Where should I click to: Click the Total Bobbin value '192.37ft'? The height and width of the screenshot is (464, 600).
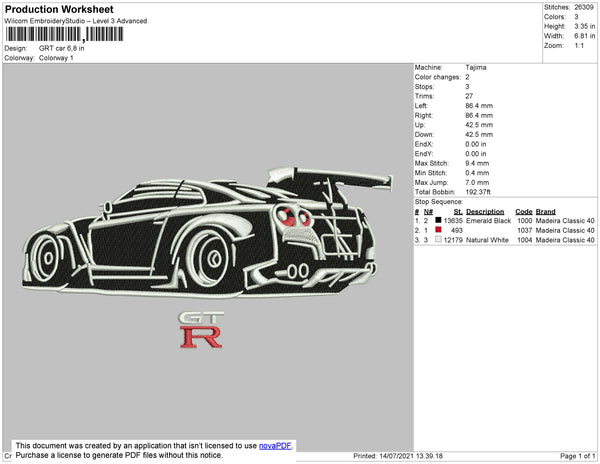coord(478,192)
